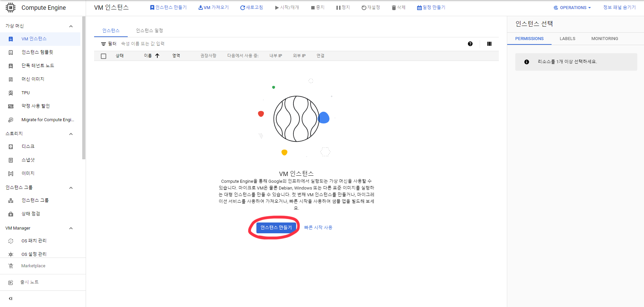This screenshot has width=644, height=307.
Task: Collapse the 스토리지 section
Action: 71,134
